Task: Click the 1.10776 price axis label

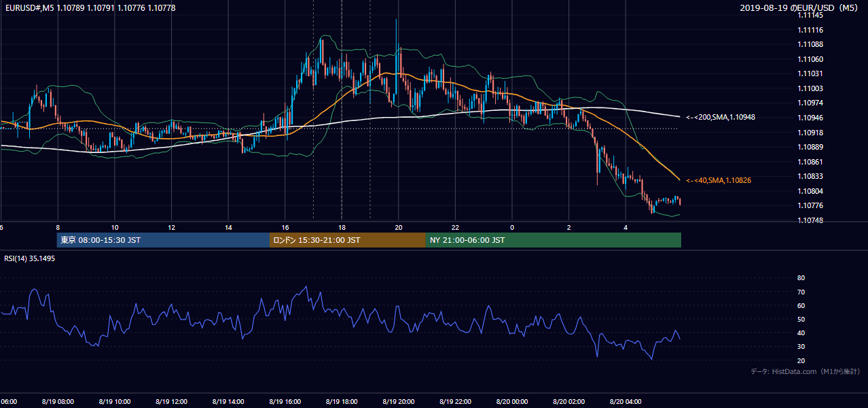Action: coord(810,205)
